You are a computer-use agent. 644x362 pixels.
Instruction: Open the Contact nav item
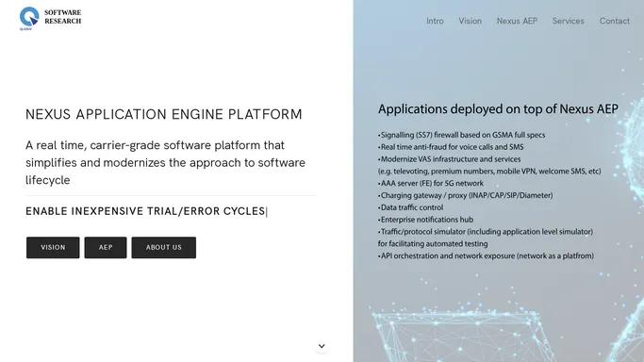[x=615, y=21]
